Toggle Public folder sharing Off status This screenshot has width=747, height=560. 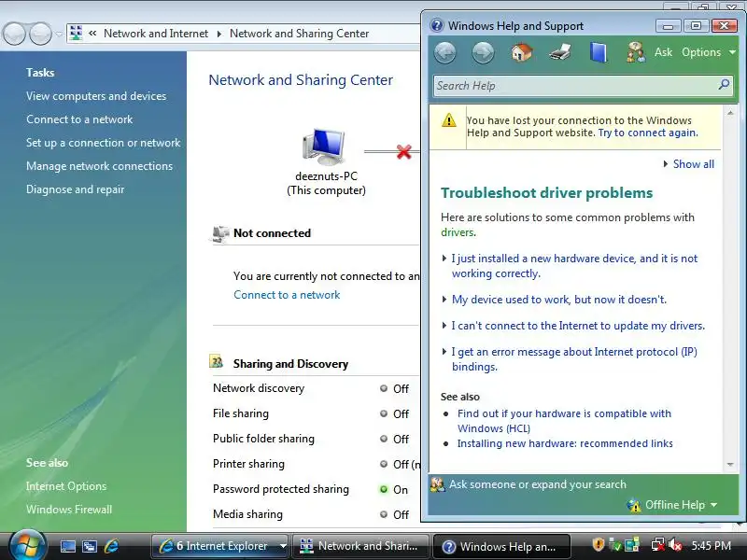tap(394, 439)
